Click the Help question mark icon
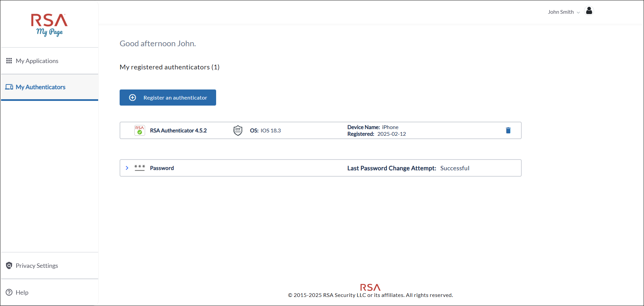644x306 pixels. (9, 292)
